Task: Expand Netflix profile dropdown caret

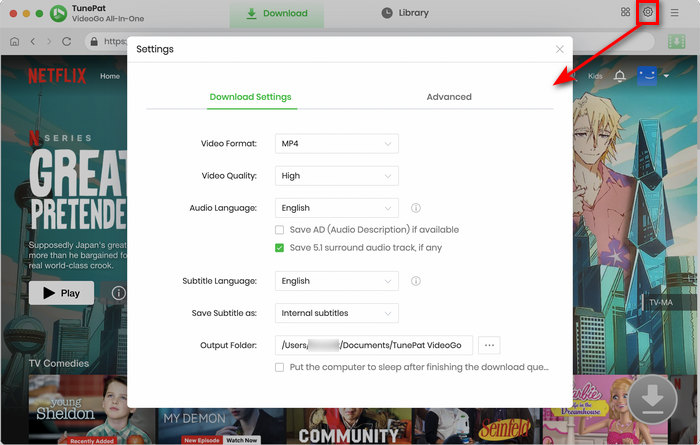Action: coord(666,76)
